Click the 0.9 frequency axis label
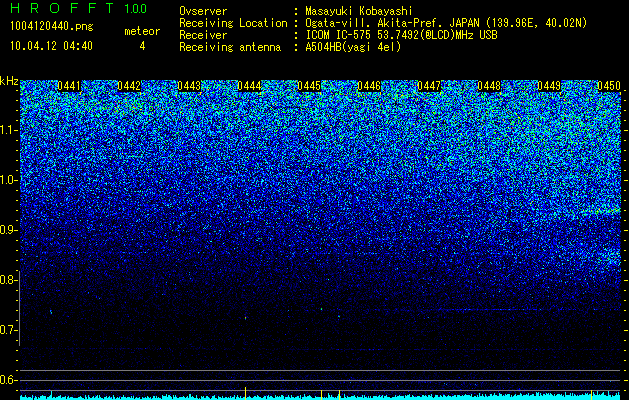 [8, 230]
